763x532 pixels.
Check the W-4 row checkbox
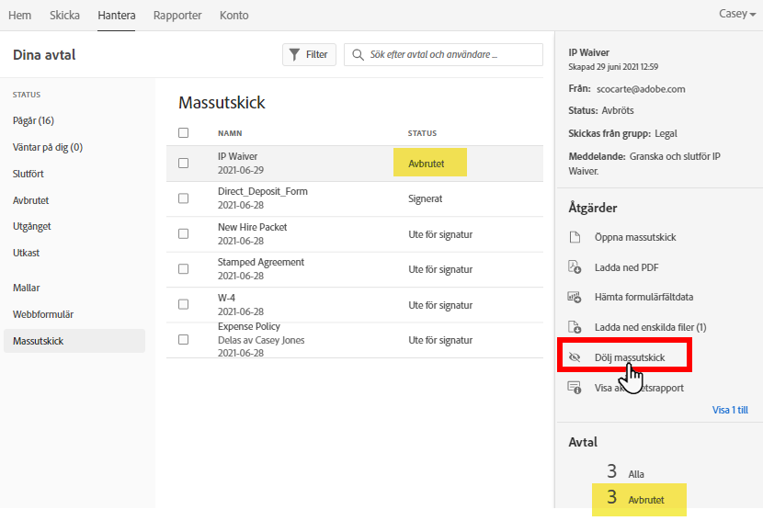tap(184, 304)
